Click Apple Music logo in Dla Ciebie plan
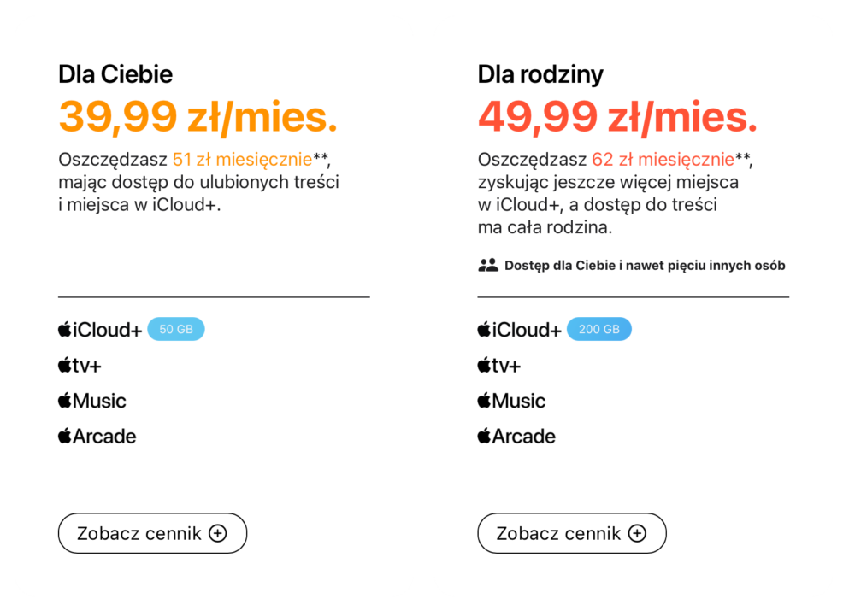 92,401
